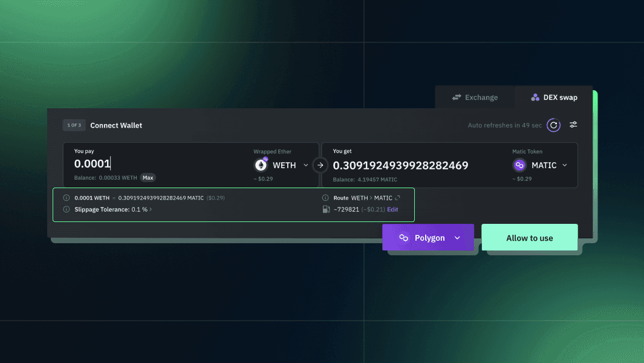
Task: Click info icon beside WETH rate
Action: 66,198
